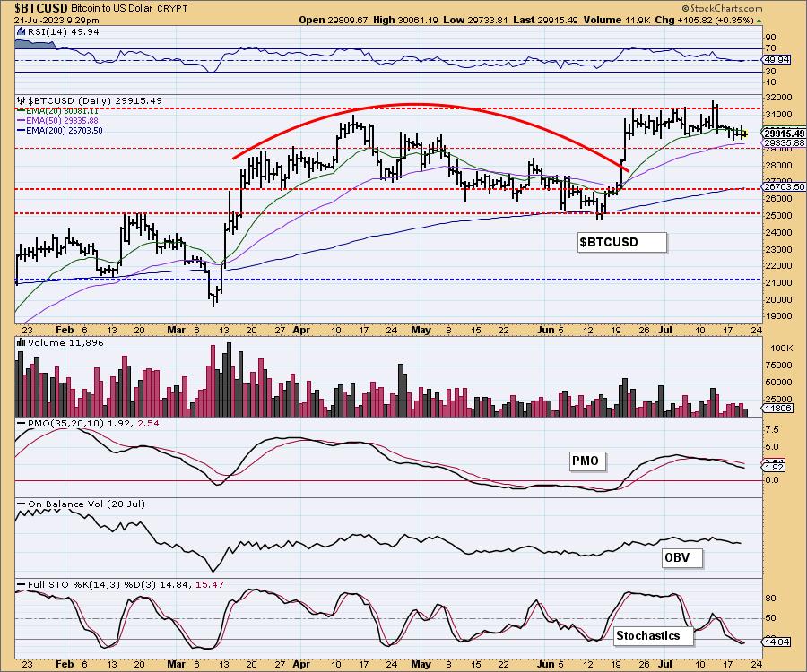Viewport: 807px width, 672px height.
Task: Click the 11896 volume axis tag
Action: pos(777,409)
